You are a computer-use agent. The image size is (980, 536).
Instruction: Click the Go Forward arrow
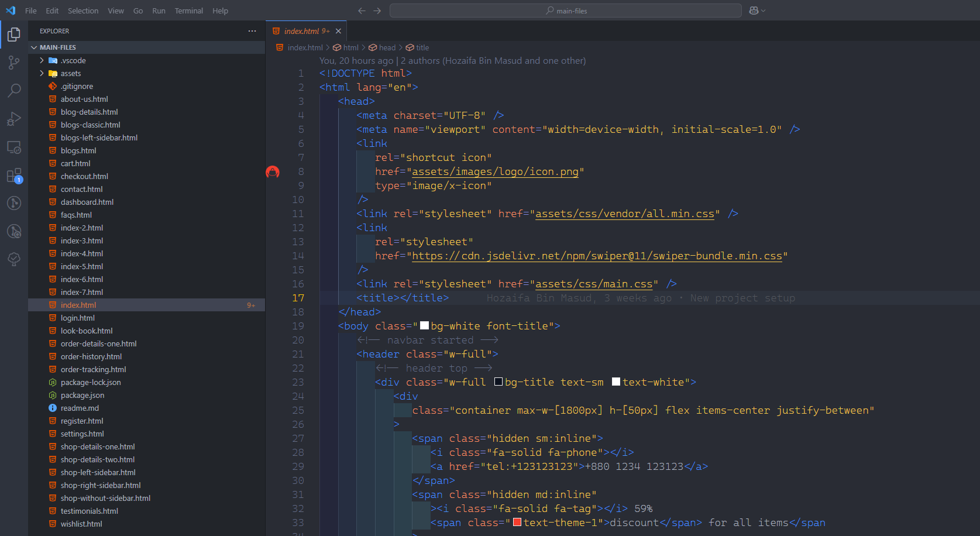pos(377,11)
